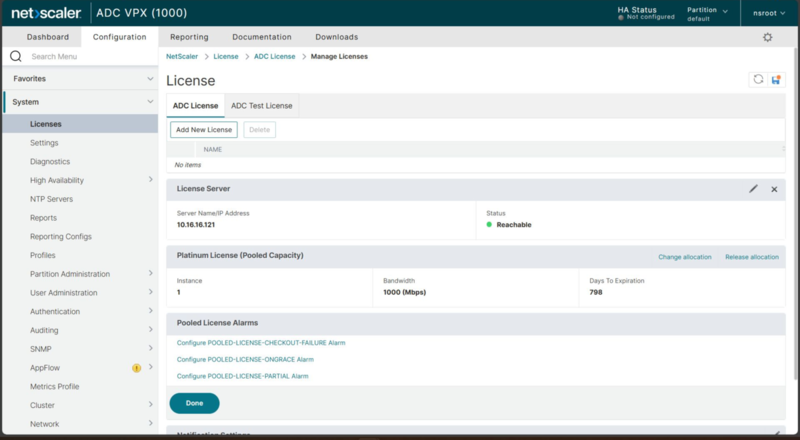The image size is (800, 440).
Task: Click the Done button
Action: click(194, 403)
